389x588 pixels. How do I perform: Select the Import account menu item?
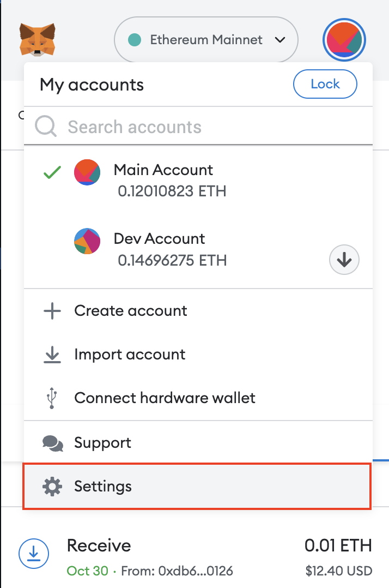click(x=130, y=355)
